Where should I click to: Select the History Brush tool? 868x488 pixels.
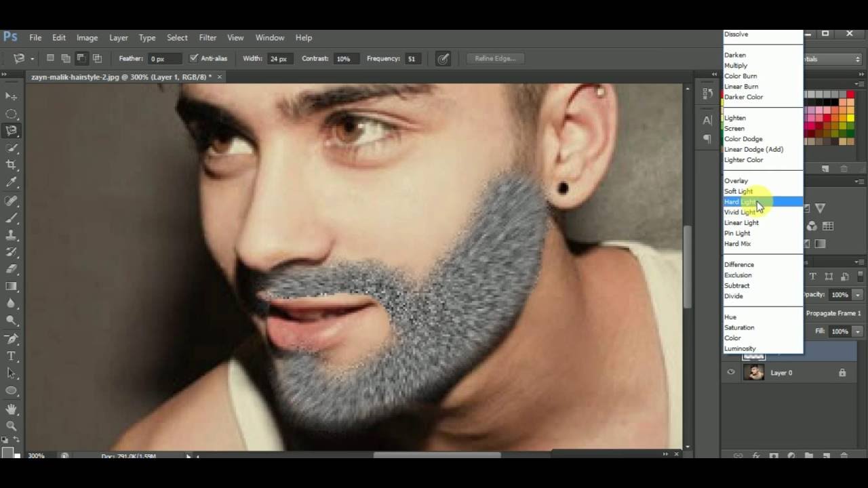pyautogui.click(x=11, y=252)
